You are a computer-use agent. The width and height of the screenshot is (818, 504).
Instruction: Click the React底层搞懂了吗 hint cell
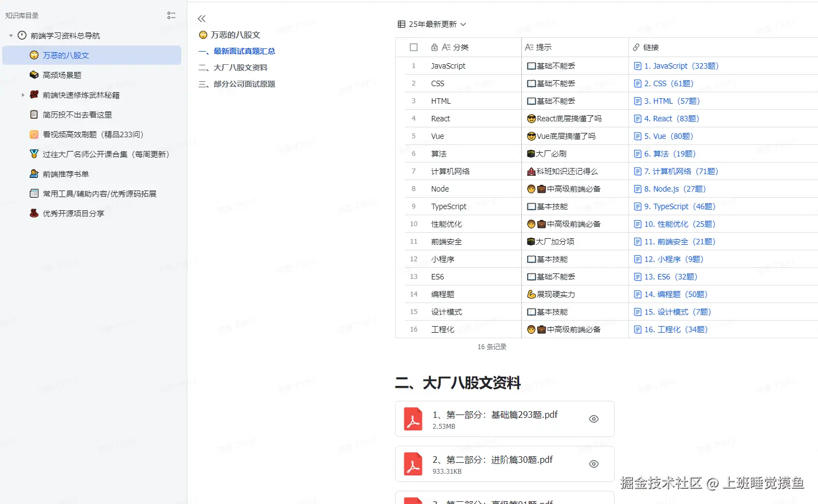(575, 119)
